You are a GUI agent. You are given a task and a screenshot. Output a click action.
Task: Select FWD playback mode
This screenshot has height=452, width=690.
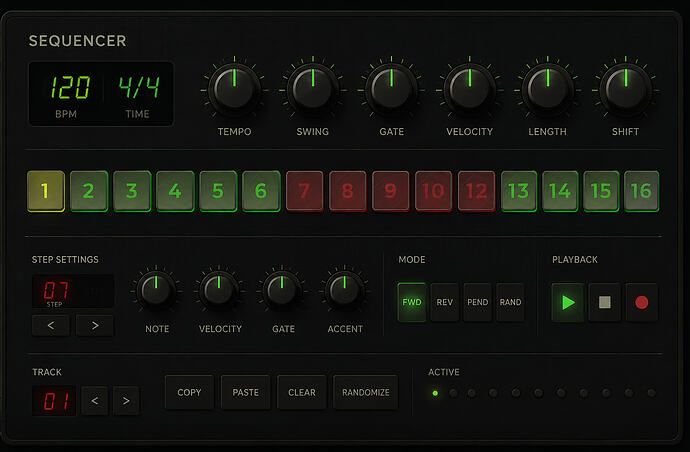coord(412,302)
